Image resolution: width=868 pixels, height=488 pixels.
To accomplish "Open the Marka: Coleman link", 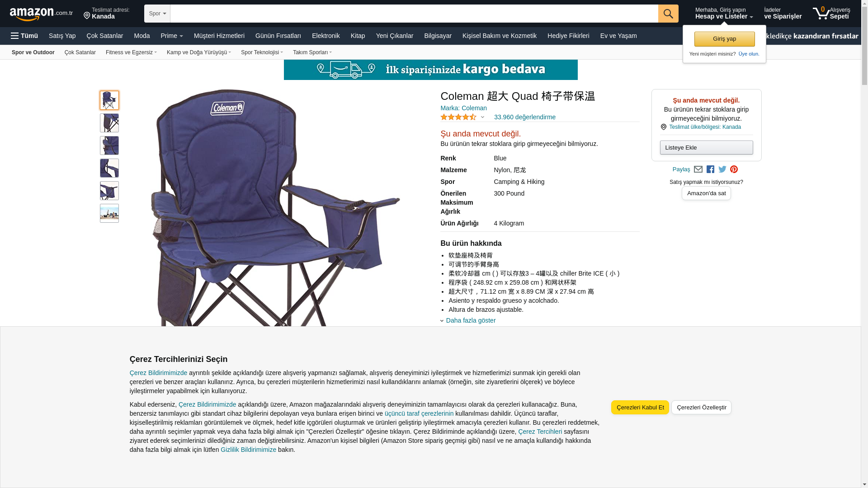I will pos(463,108).
